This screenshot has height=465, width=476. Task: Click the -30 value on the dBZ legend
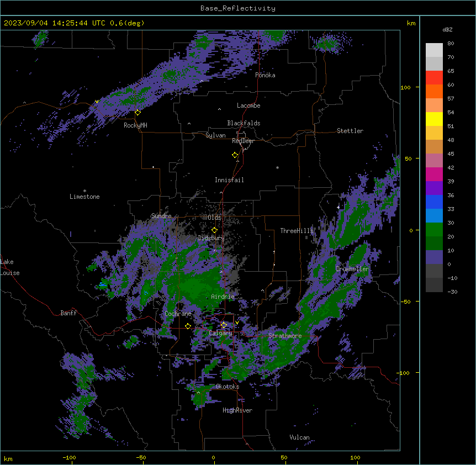[452, 292]
